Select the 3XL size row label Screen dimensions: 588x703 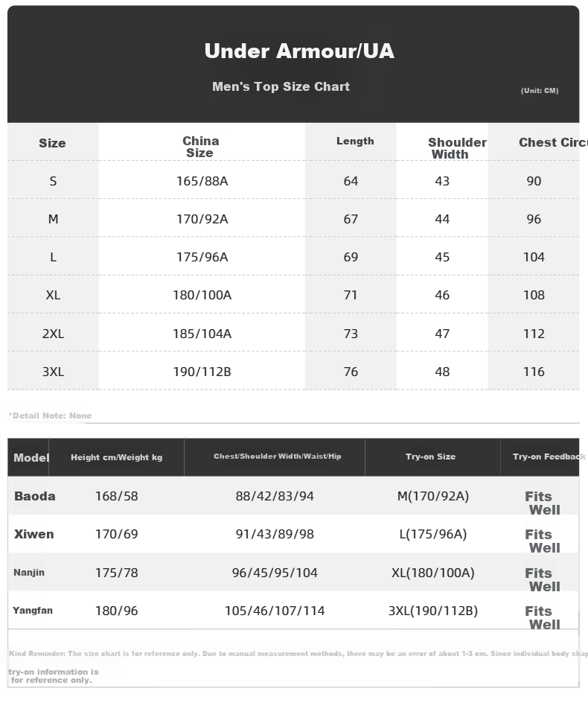coord(53,372)
